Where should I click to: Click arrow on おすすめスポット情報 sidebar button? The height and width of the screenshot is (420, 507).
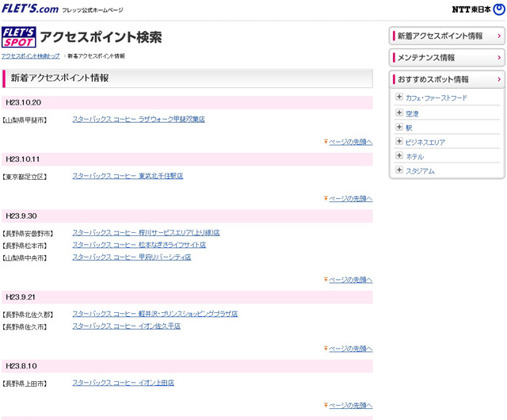pos(499,79)
